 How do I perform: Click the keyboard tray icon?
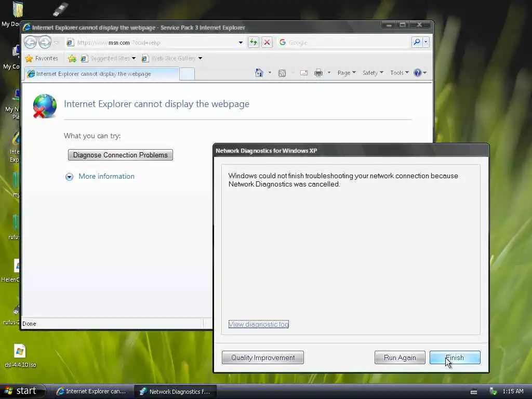point(474,392)
